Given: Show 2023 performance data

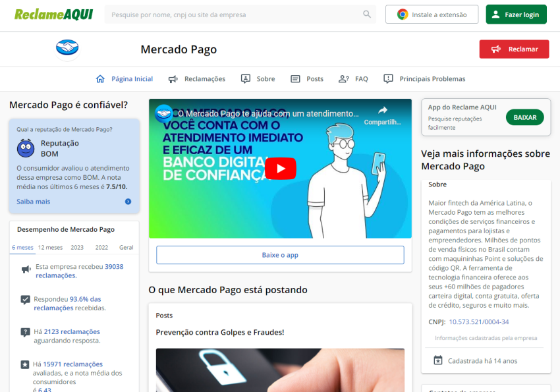Looking at the screenshot, I should 77,248.
